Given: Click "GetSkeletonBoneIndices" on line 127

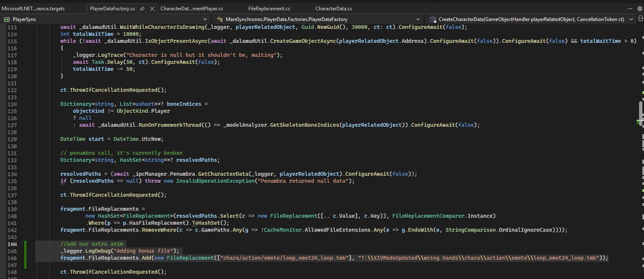Looking at the screenshot, I should (x=304, y=125).
